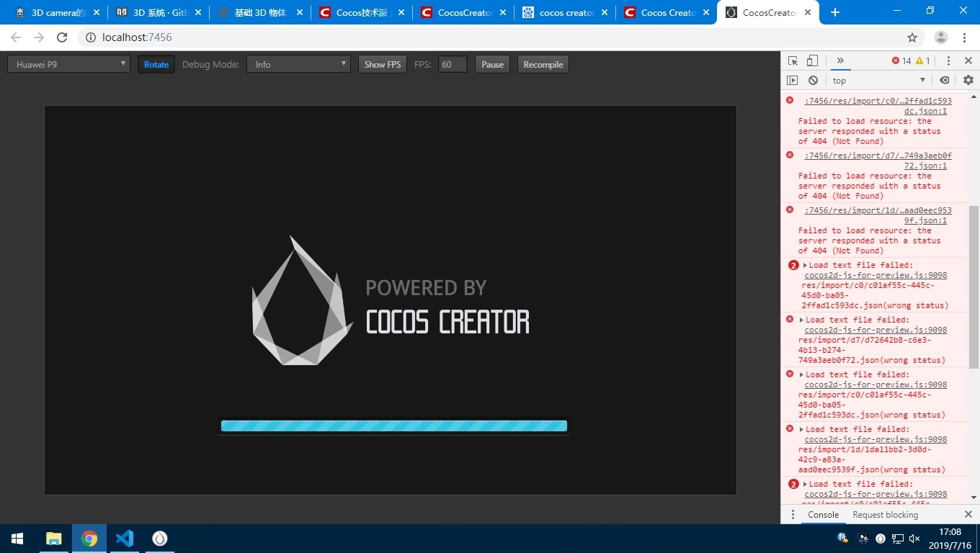This screenshot has width=980, height=553.
Task: Click the Recompile button
Action: pyautogui.click(x=543, y=64)
